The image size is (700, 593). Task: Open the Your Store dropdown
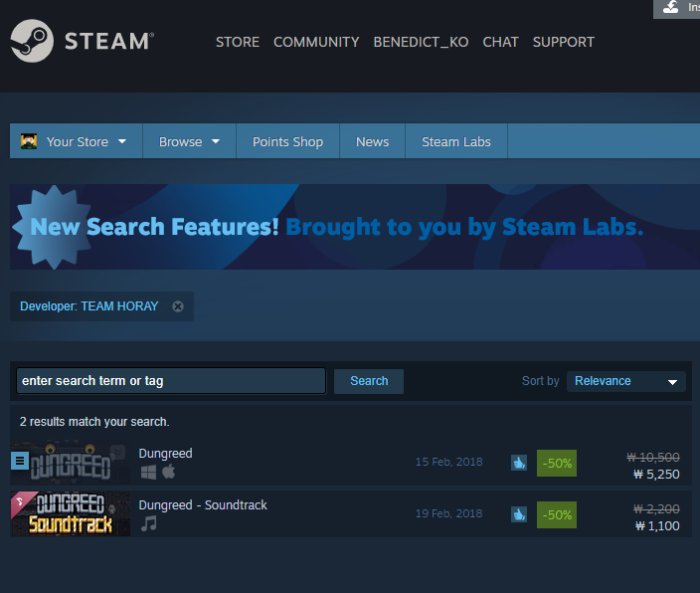click(77, 141)
